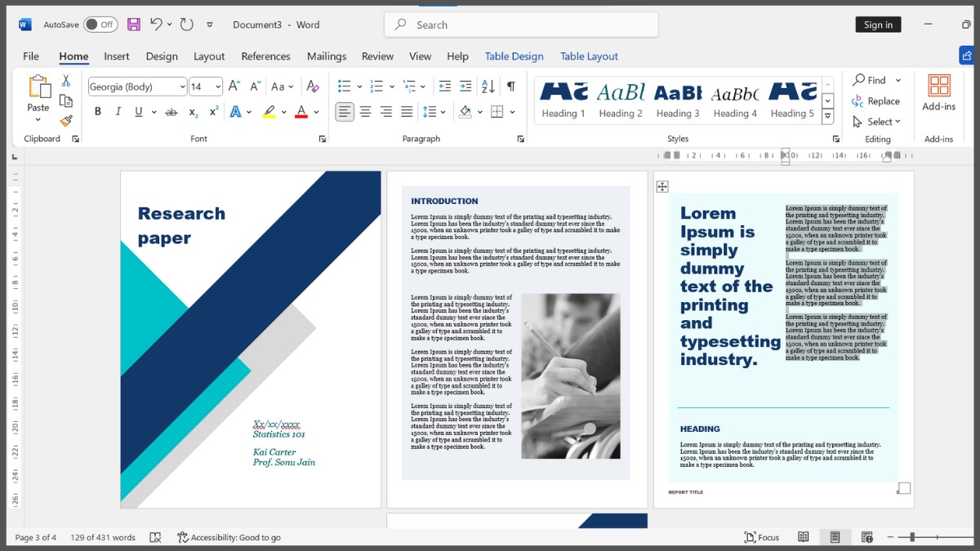Toggle Italic formatting
The width and height of the screenshot is (980, 551).
click(x=118, y=112)
